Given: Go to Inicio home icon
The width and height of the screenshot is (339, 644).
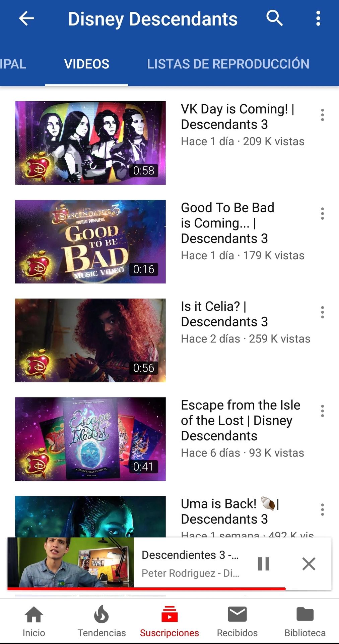Looking at the screenshot, I should [x=34, y=615].
